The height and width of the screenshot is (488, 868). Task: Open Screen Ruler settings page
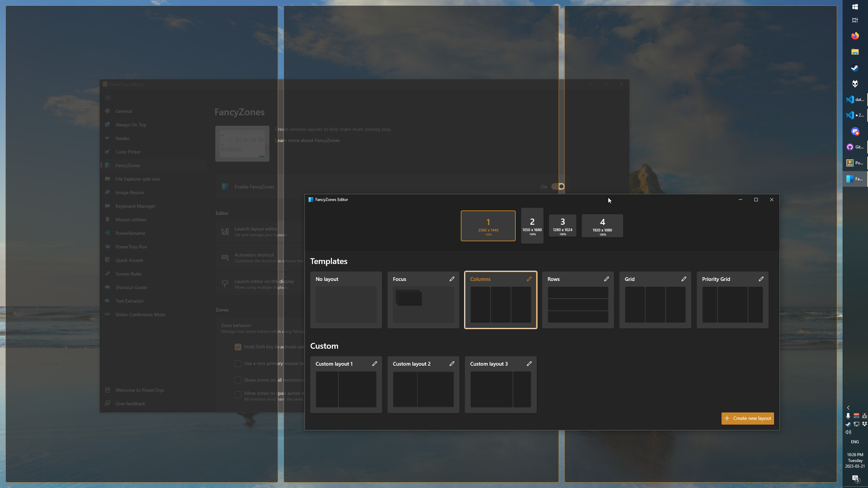[154, 274]
